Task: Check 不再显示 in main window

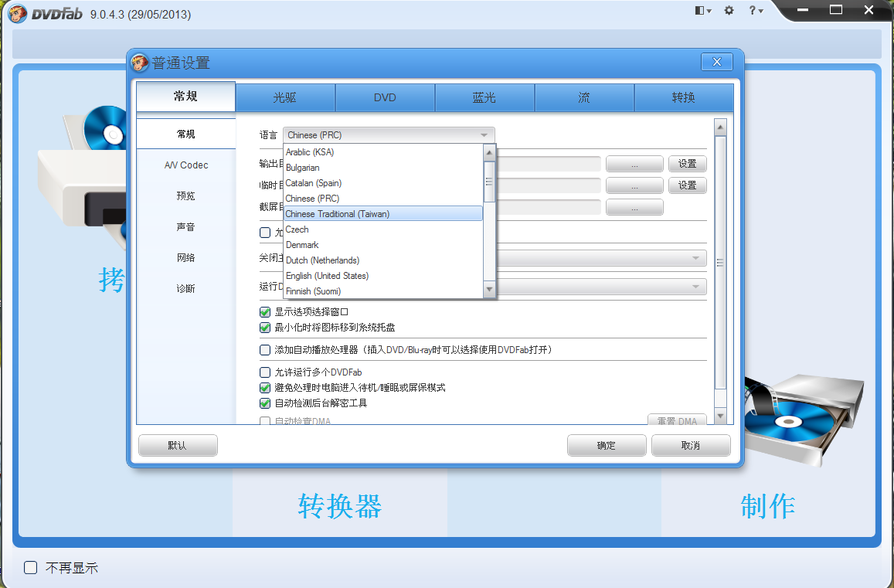Action: pos(31,567)
